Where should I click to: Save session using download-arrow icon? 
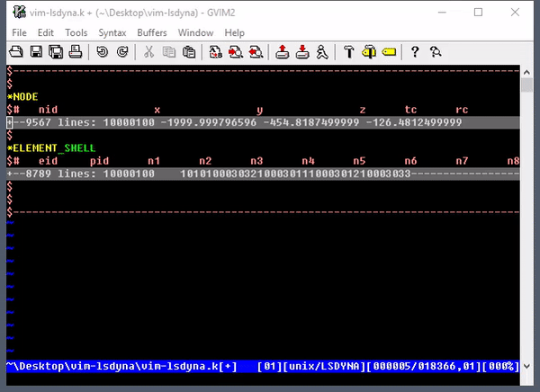point(302,52)
